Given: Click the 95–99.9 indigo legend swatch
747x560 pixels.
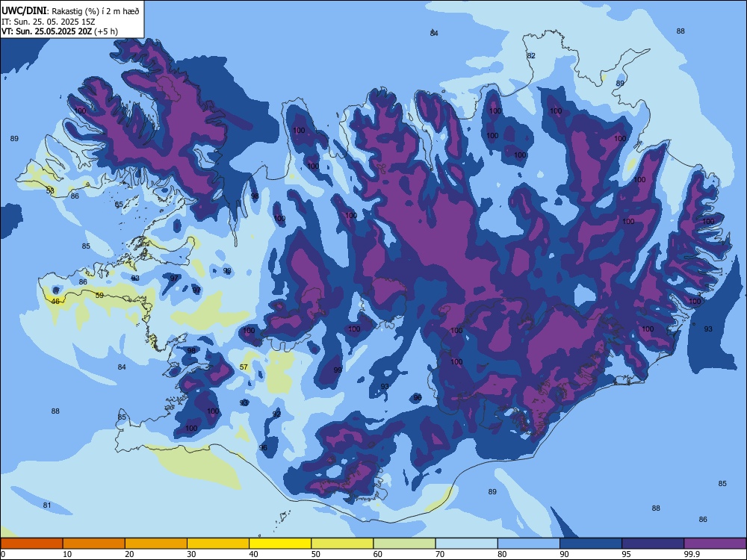Looking at the screenshot, I should pos(653,544).
